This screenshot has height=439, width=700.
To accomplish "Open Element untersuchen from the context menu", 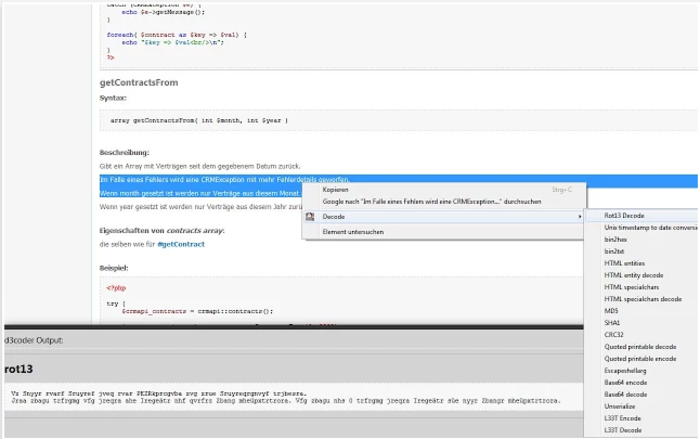I will click(x=353, y=231).
